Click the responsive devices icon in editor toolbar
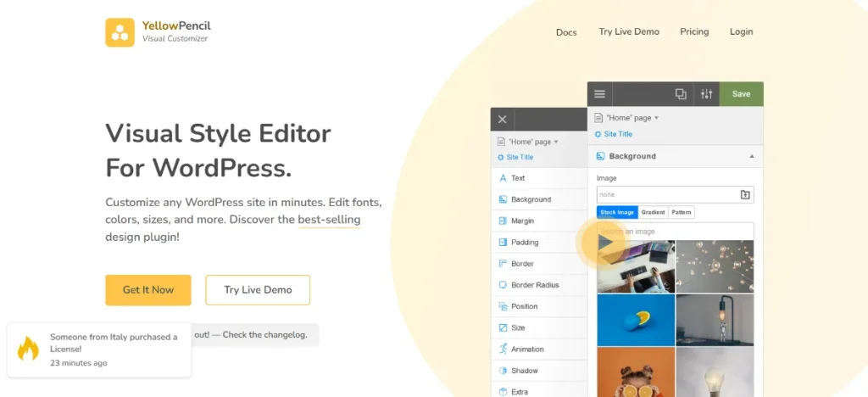Image resolution: width=868 pixels, height=397 pixels. point(681,94)
